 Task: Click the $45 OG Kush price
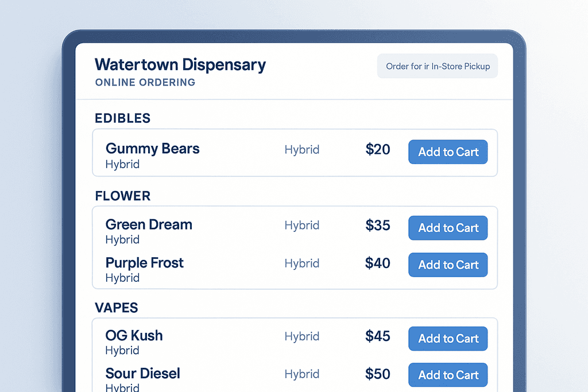378,336
